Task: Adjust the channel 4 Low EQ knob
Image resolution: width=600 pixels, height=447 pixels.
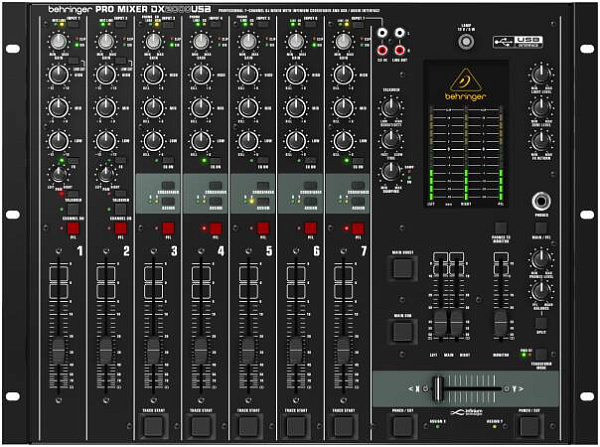Action: pyautogui.click(x=201, y=141)
